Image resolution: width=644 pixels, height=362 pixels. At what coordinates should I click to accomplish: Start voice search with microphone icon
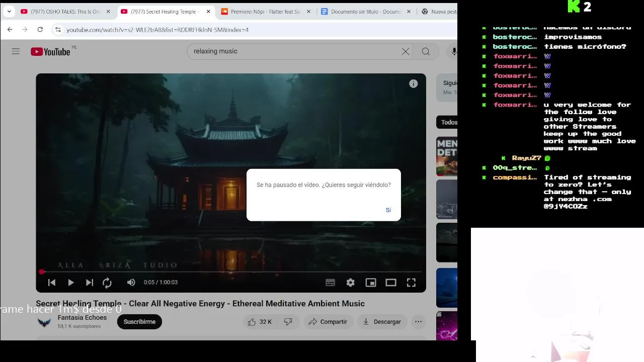(454, 51)
